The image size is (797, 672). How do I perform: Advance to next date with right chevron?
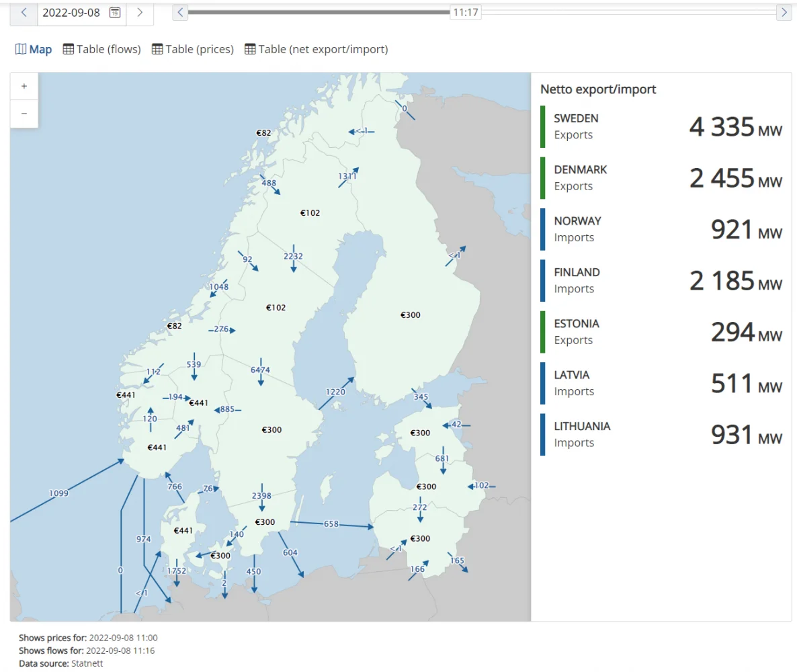[139, 13]
